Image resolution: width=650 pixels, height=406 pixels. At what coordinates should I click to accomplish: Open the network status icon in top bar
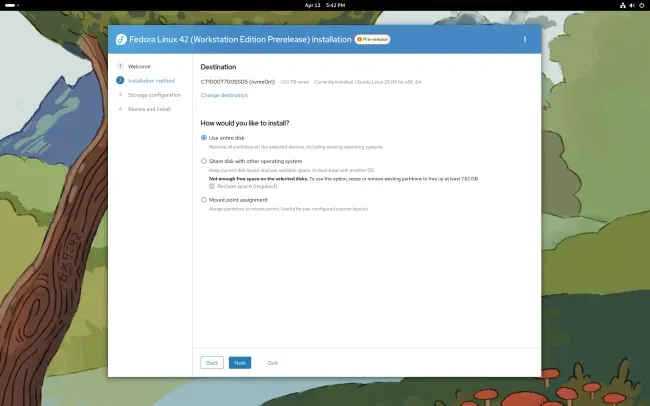coord(623,5)
